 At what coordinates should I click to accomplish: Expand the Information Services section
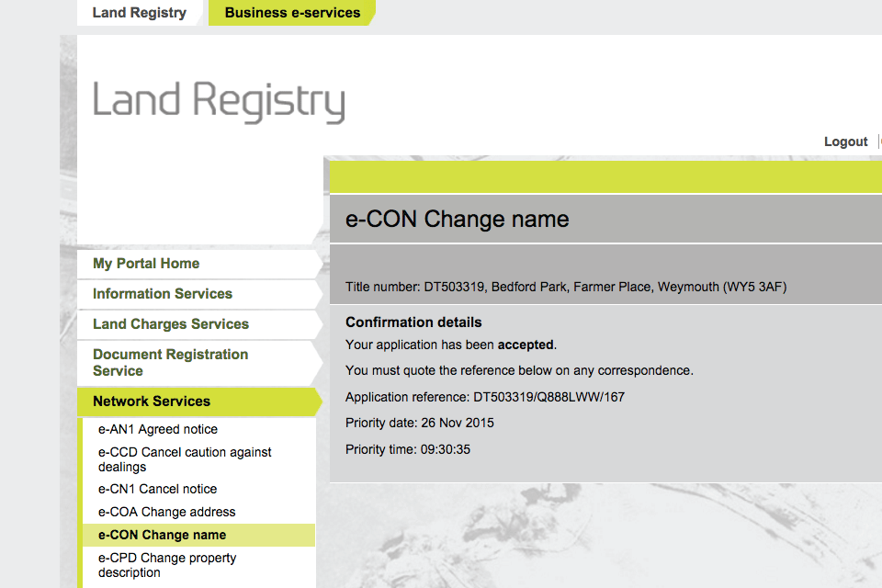click(x=163, y=294)
